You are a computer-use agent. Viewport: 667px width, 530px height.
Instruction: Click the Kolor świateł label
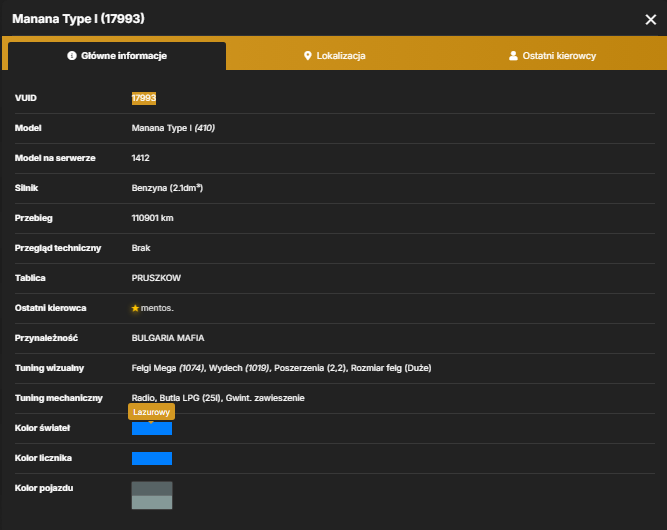pyautogui.click(x=43, y=428)
